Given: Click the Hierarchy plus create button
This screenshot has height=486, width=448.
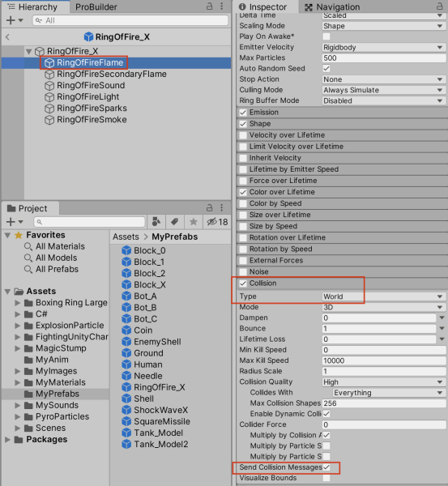Looking at the screenshot, I should (15, 20).
